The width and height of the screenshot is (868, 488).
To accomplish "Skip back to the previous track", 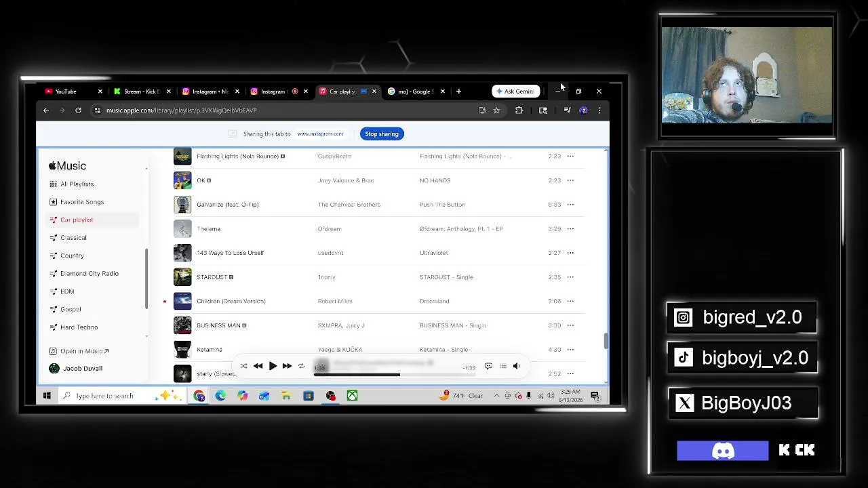I will [258, 366].
